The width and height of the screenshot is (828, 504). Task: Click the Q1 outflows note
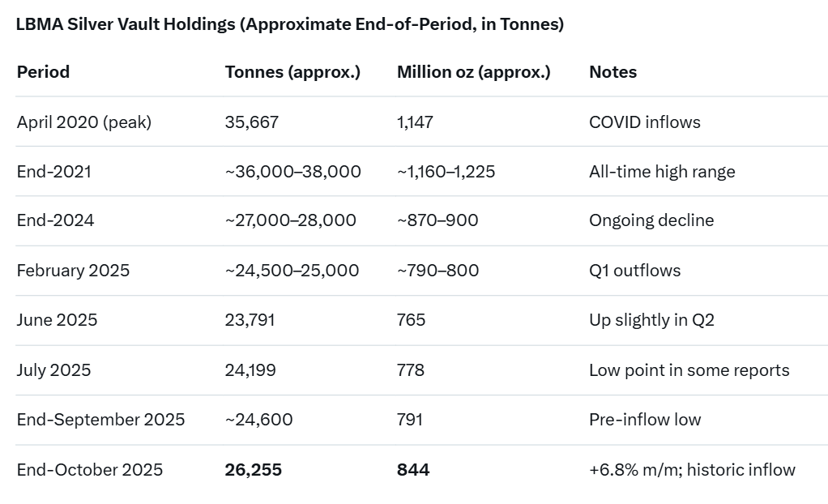click(634, 271)
